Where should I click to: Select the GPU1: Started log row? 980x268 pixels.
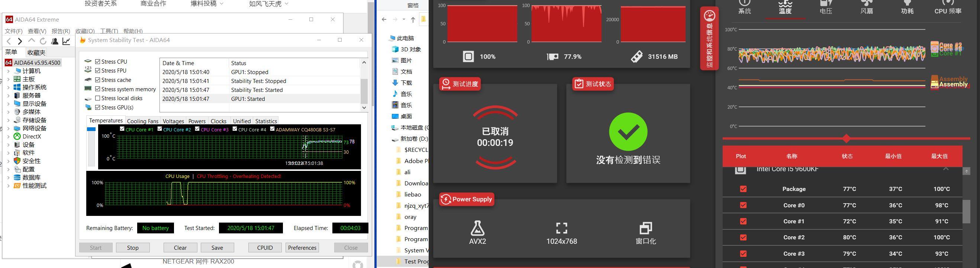(x=260, y=99)
